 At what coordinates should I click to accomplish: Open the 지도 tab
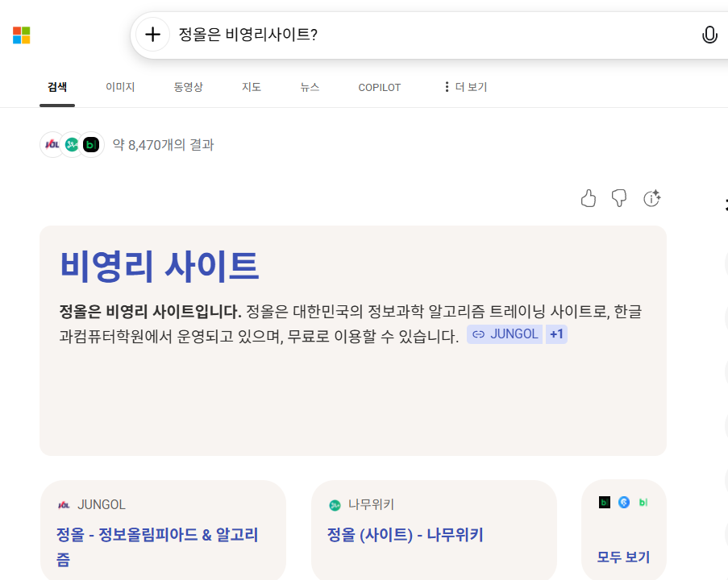[x=252, y=87]
